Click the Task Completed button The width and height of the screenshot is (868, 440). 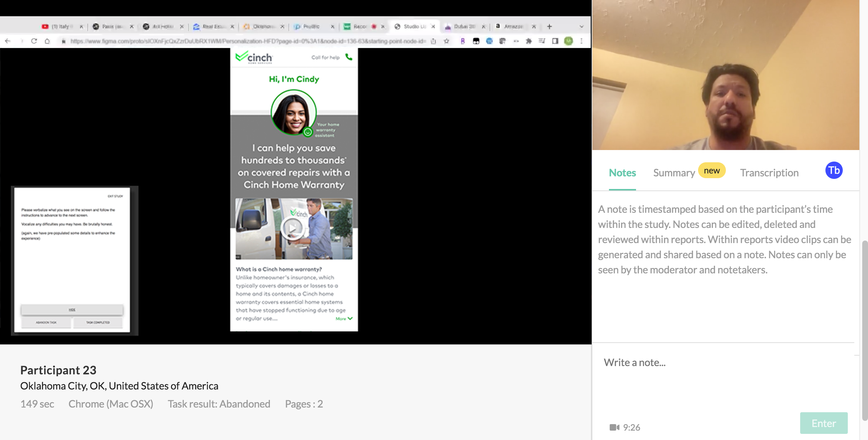pos(98,322)
